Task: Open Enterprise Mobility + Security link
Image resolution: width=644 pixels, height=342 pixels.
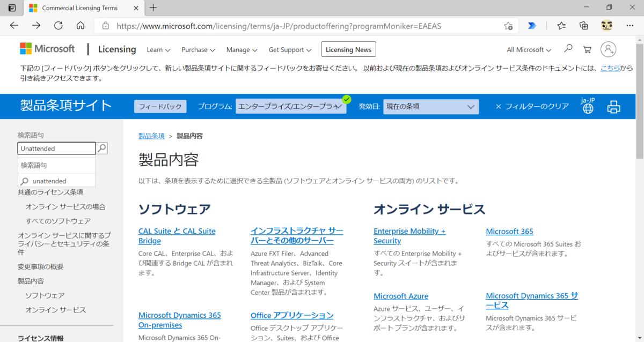Action: tap(409, 236)
